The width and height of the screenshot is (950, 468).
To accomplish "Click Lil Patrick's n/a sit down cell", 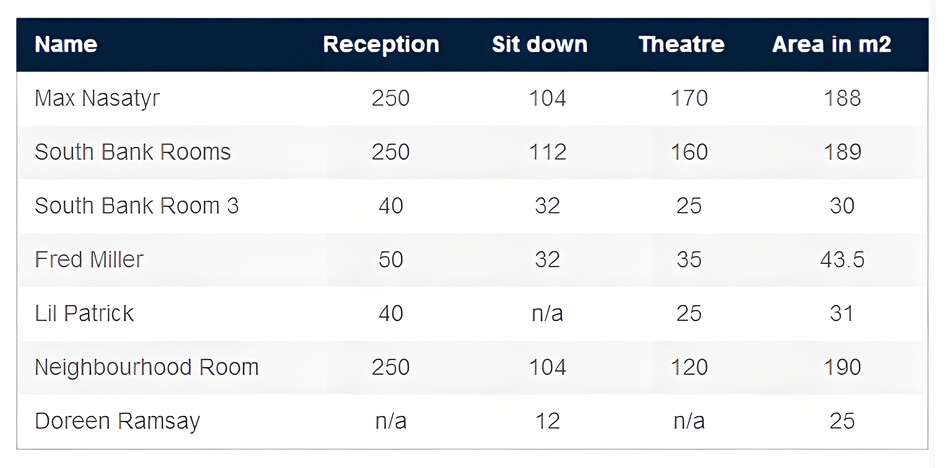I will pyautogui.click(x=547, y=313).
